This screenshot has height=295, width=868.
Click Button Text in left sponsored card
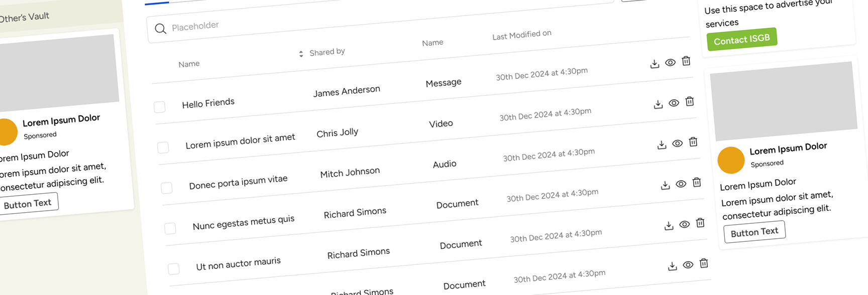click(x=28, y=204)
